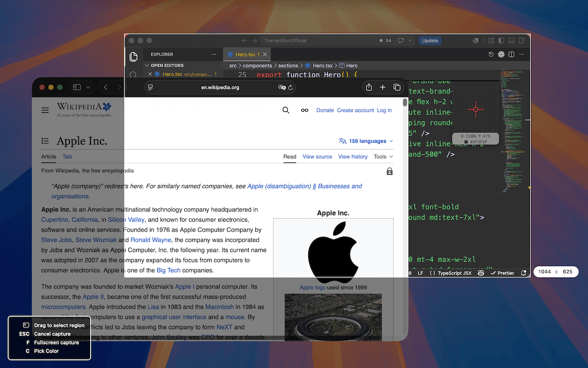The image size is (588, 368).
Task: Click LF line ending in status bar
Action: [420, 273]
